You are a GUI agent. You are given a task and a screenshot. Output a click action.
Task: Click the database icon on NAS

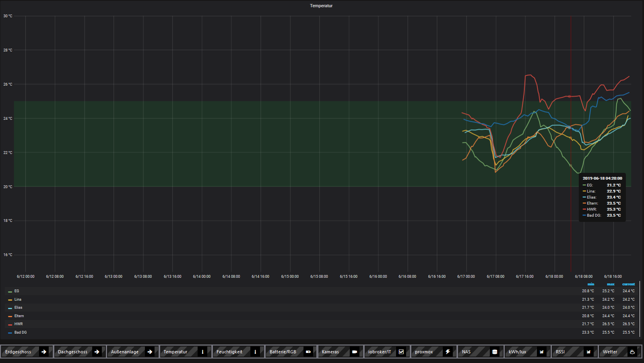click(x=495, y=352)
